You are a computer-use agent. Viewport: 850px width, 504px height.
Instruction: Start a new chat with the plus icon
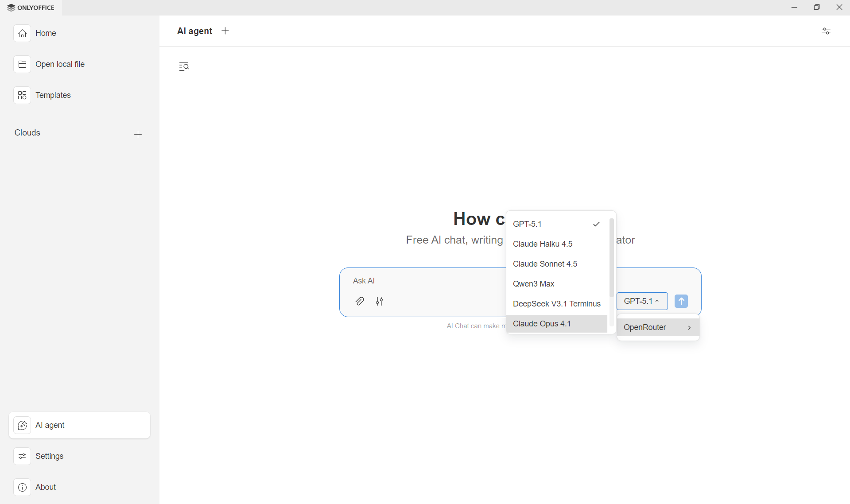(x=225, y=31)
